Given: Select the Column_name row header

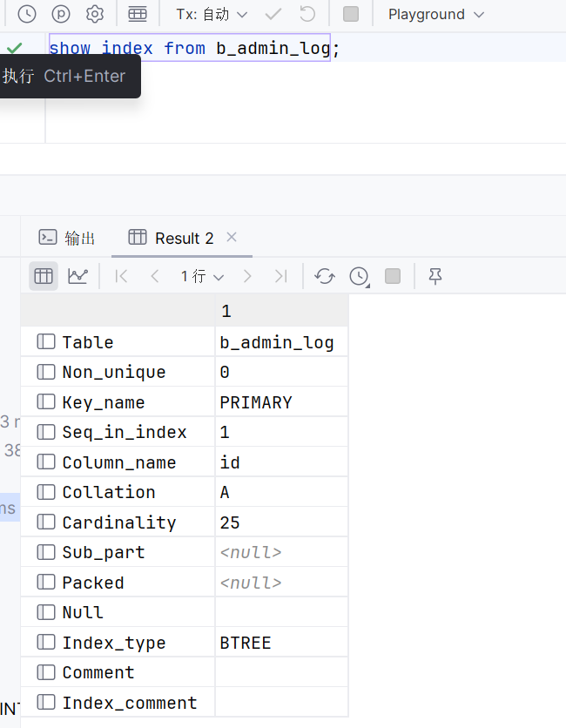Looking at the screenshot, I should pos(118,462).
